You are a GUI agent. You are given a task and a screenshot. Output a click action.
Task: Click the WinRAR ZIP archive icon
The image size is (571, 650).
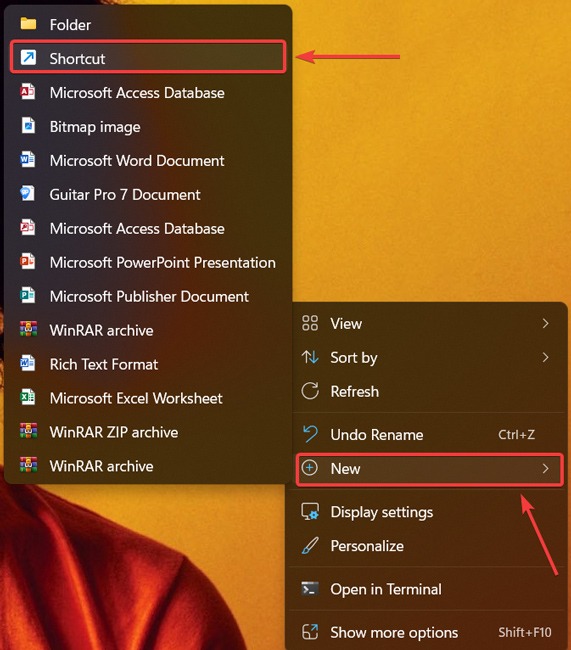tap(28, 432)
